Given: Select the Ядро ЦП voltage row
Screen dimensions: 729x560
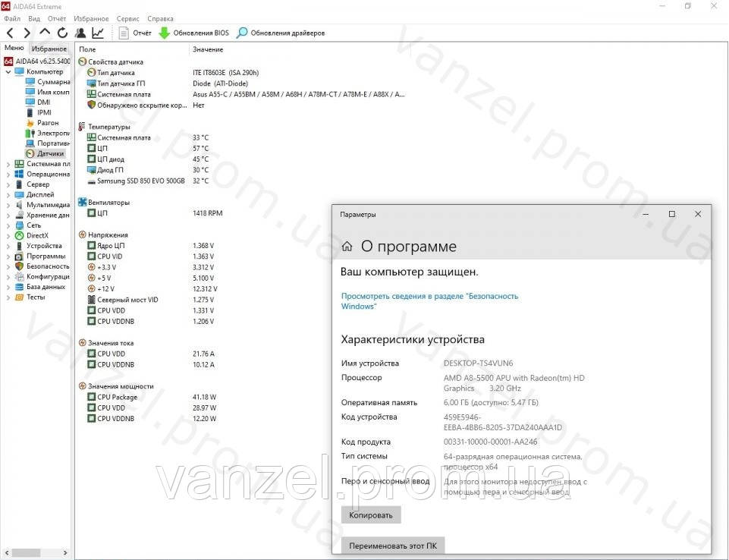Looking at the screenshot, I should click(151, 245).
